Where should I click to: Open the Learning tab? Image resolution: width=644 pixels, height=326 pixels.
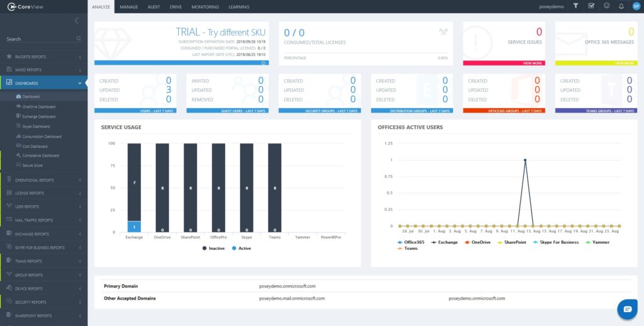[x=238, y=6]
